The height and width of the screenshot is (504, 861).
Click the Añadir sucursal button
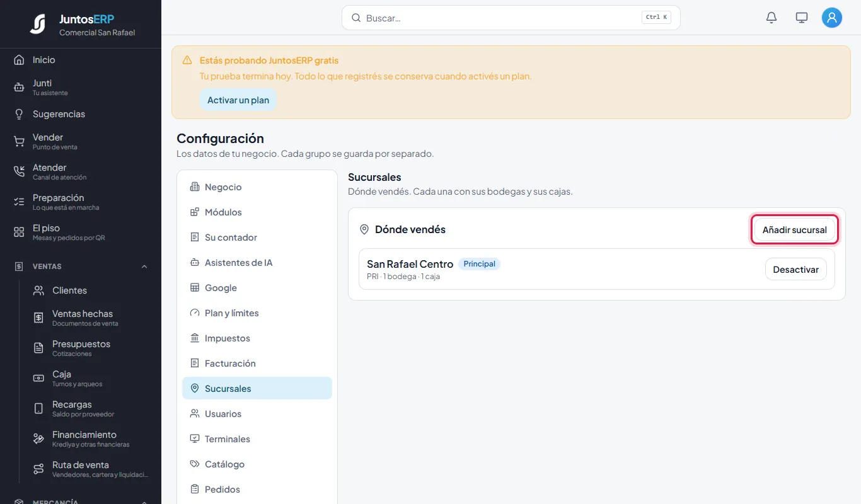coord(794,230)
